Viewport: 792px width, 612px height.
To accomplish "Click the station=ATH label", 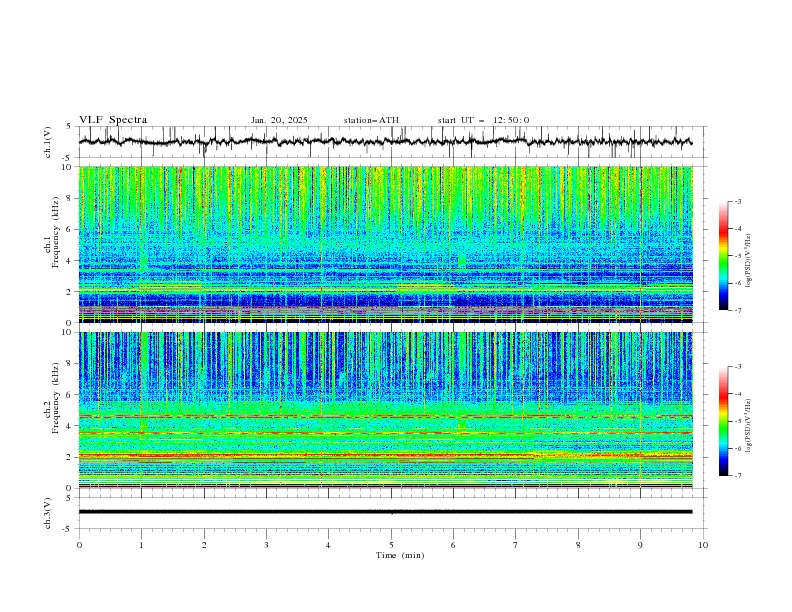I will point(371,120).
